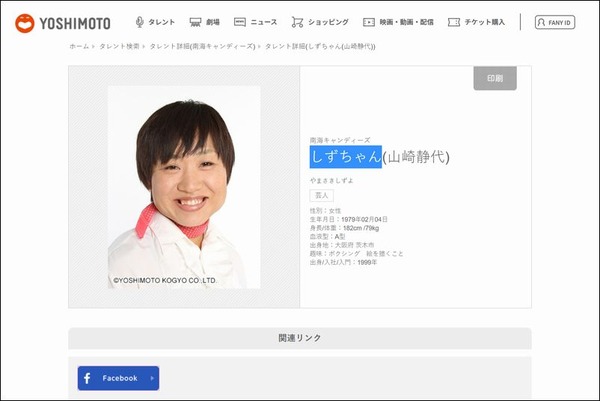Open タレント詳細(南海キャンディーズ) breadcrumb
This screenshot has height=401, width=600.
202,46
